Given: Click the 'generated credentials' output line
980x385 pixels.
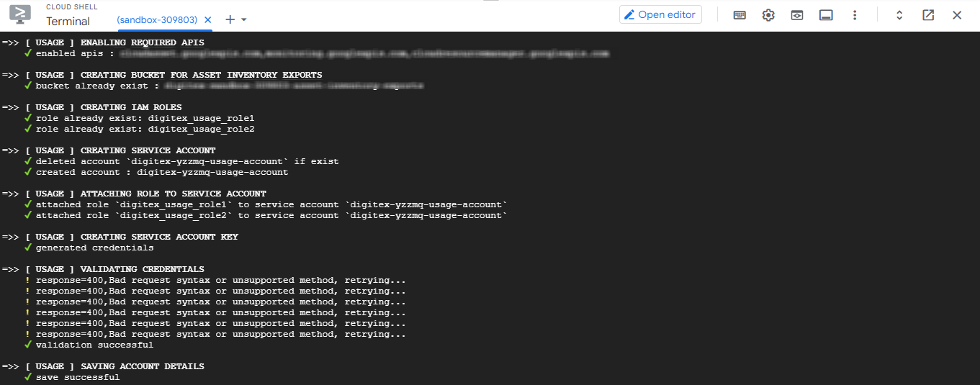Looking at the screenshot, I should pos(94,248).
